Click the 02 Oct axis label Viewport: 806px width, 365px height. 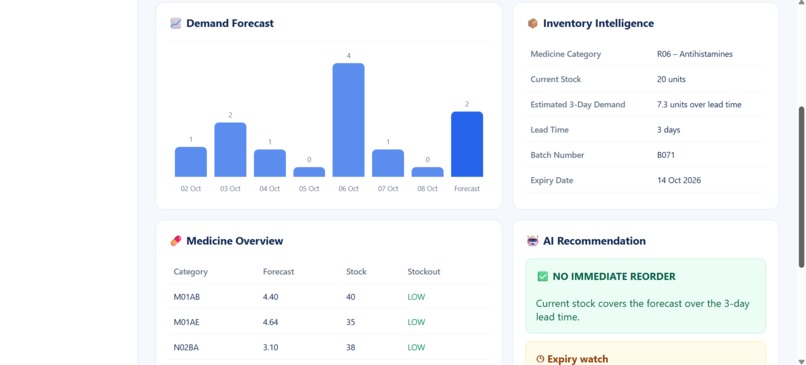point(191,189)
